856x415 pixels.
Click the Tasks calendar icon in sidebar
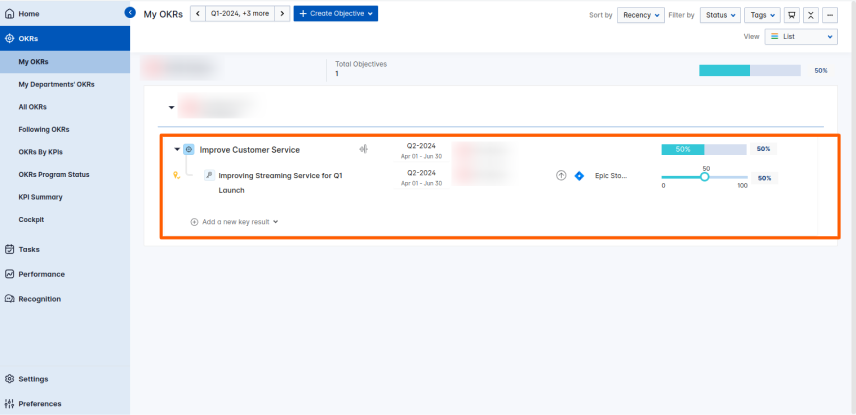(x=9, y=249)
